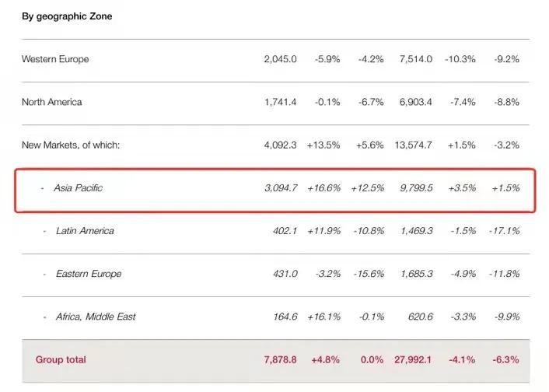Click the Group total value 7,878.8
This screenshot has width=549, height=392.
(x=280, y=359)
